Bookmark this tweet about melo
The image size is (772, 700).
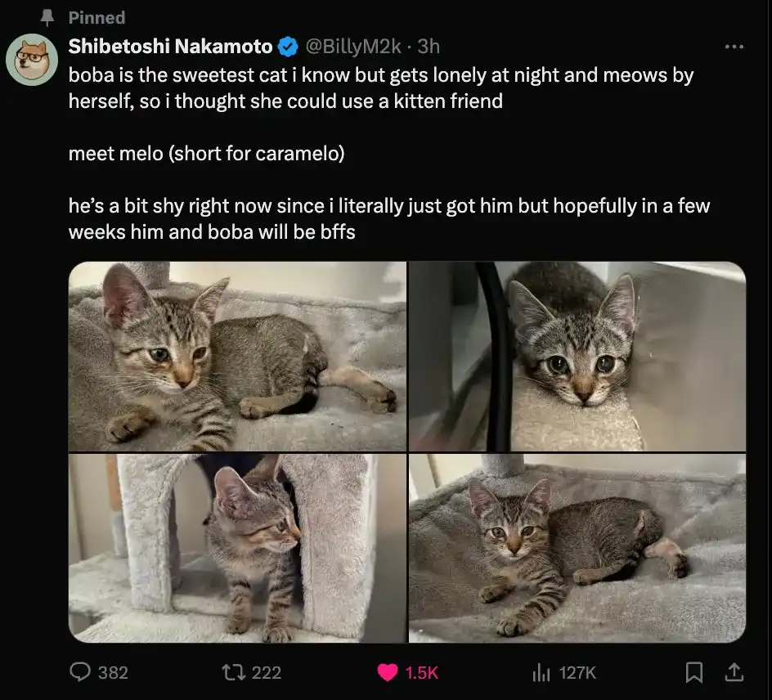[694, 672]
